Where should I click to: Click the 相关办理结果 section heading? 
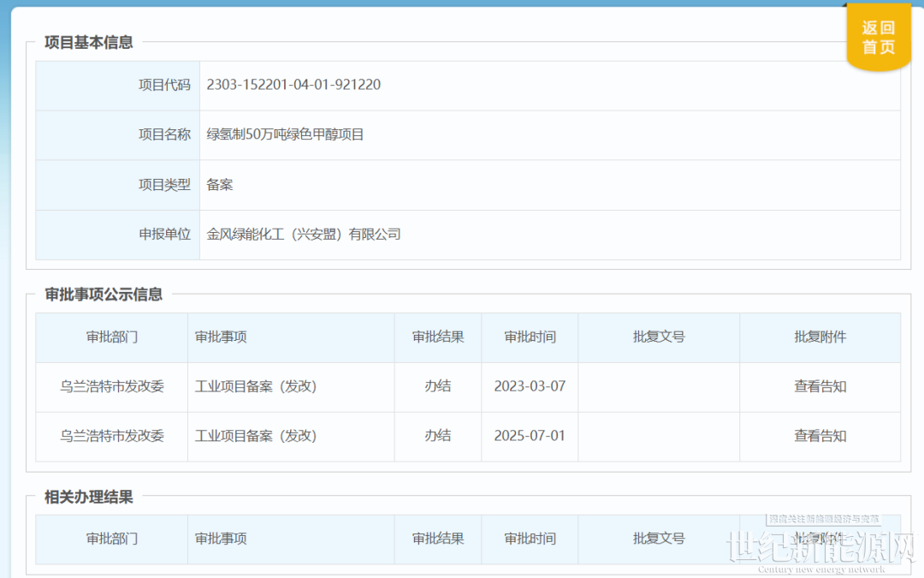tap(89, 498)
